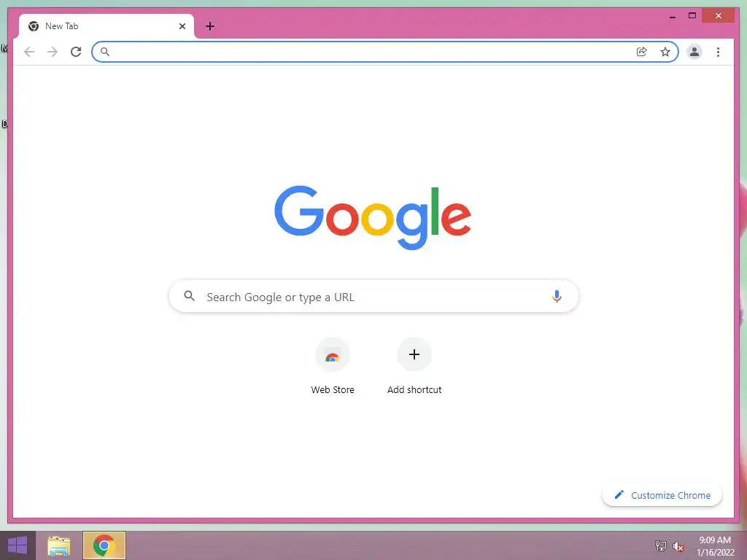The width and height of the screenshot is (747, 560).
Task: Click the Add shortcut label
Action: pyautogui.click(x=414, y=389)
